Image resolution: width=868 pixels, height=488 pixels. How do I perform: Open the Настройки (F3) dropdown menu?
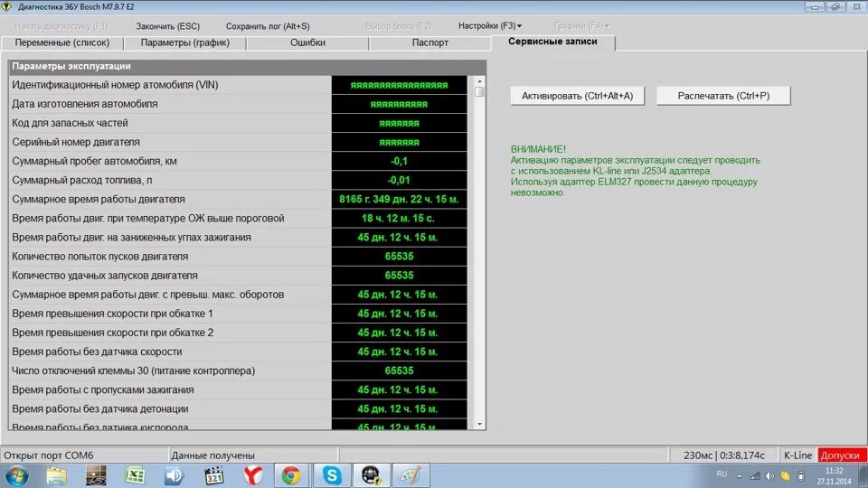[x=489, y=26]
